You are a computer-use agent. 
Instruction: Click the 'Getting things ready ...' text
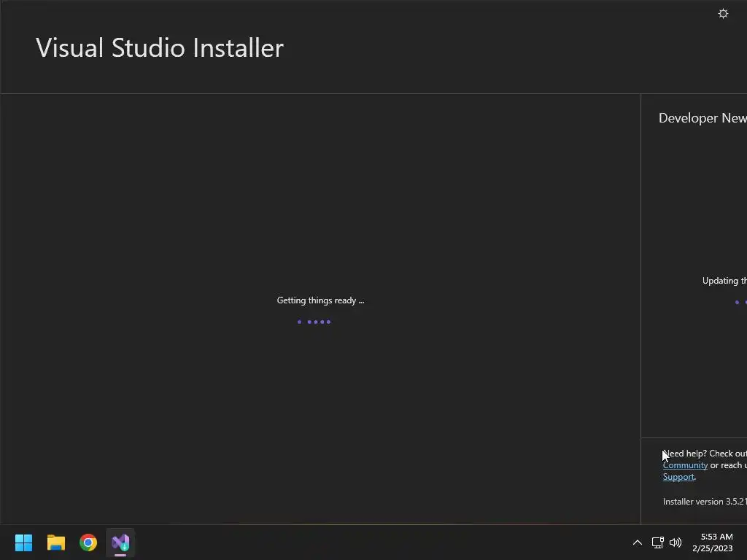pyautogui.click(x=320, y=300)
